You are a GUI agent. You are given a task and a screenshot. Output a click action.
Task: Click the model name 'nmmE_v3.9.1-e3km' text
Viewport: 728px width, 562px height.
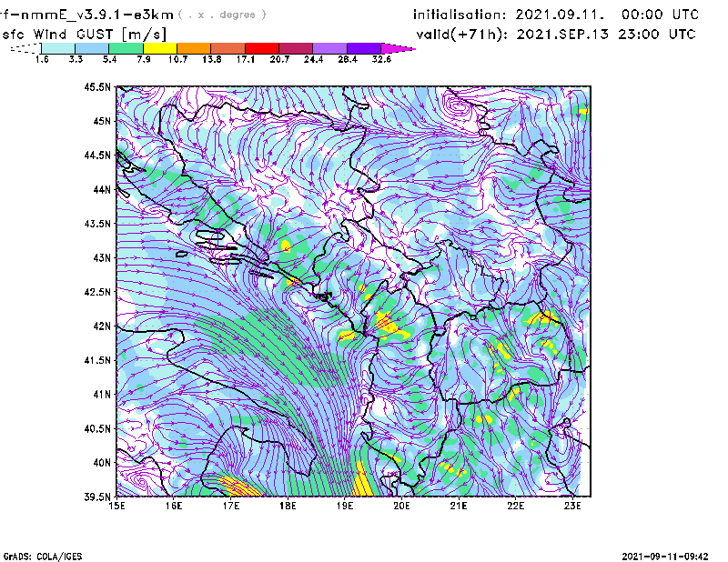tap(97, 15)
